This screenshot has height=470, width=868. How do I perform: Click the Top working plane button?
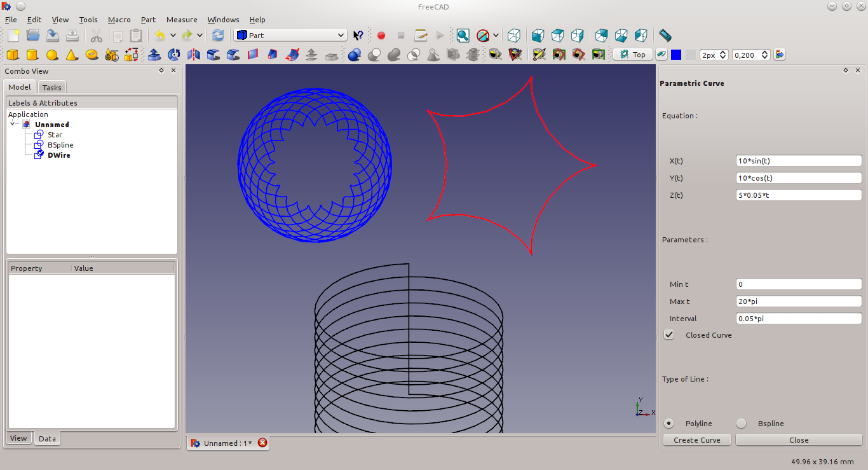tap(634, 55)
